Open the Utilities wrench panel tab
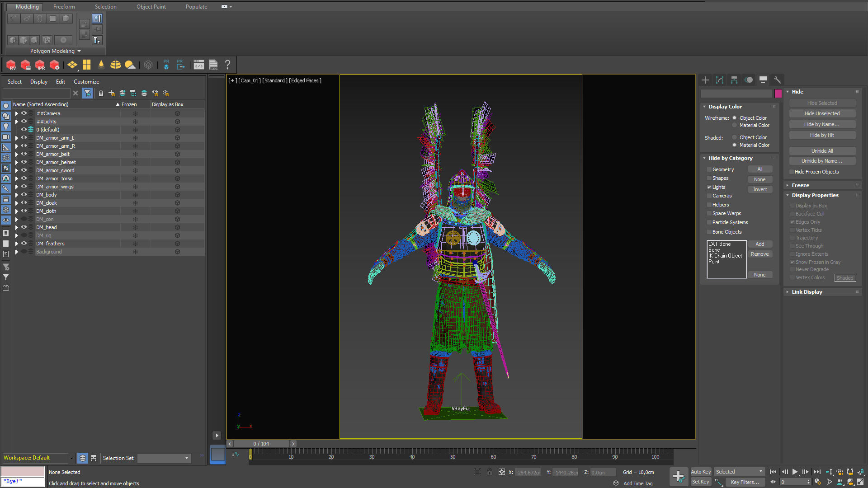Viewport: 868px width, 488px height. (778, 80)
